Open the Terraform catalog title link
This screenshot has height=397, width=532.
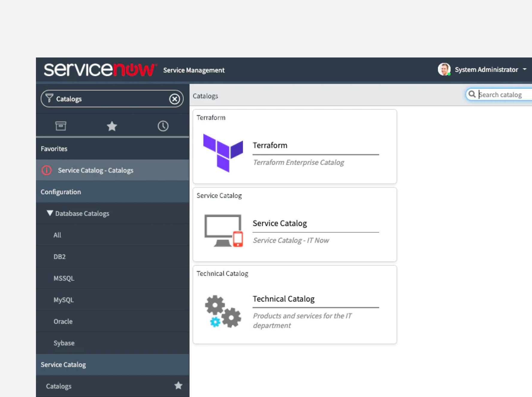point(270,146)
